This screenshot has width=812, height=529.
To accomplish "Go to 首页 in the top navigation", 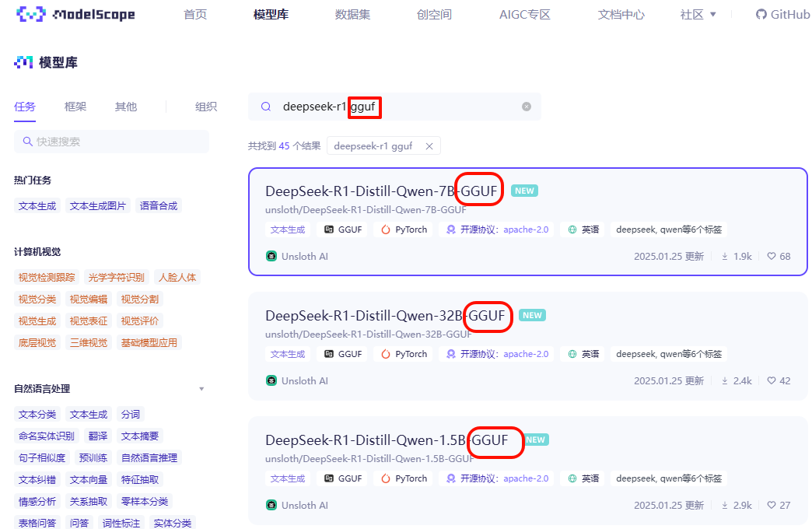I will pyautogui.click(x=195, y=15).
